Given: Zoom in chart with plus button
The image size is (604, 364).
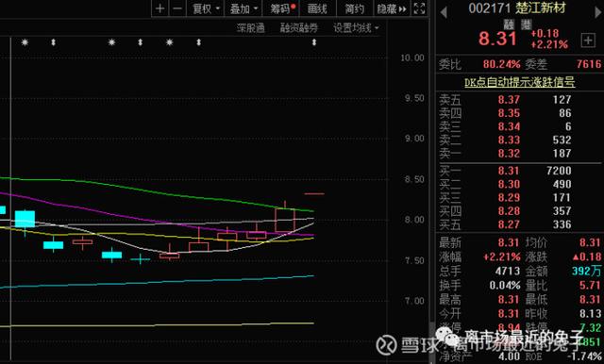Looking at the screenshot, I should (159, 8).
